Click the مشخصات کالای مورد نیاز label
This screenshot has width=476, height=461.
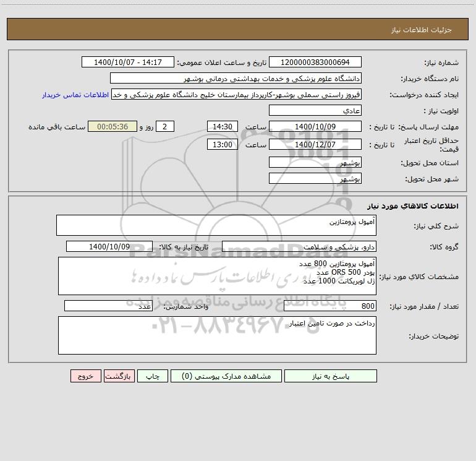419,277
